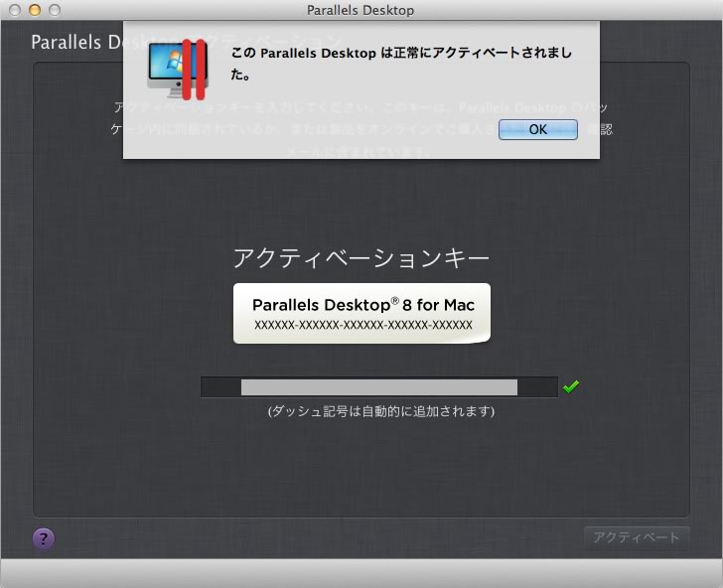Click the greyed-out アクティベート button
Viewport: 723px width, 588px height.
pos(637,537)
